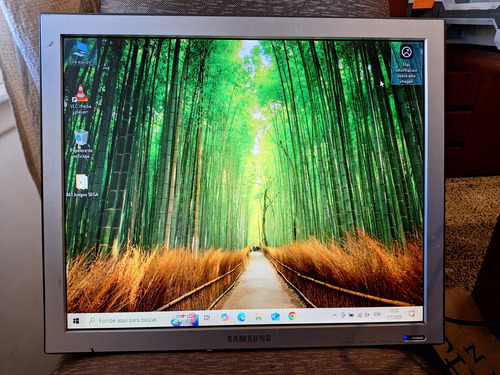500x375 pixels.
Task: Open the Este equipo desktop icon
Action: pos(80,53)
